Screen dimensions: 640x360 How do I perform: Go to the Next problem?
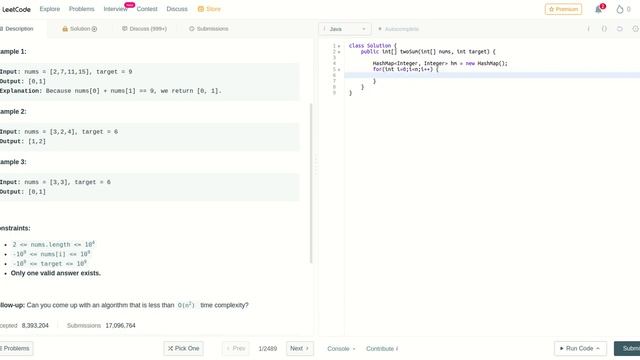point(300,349)
